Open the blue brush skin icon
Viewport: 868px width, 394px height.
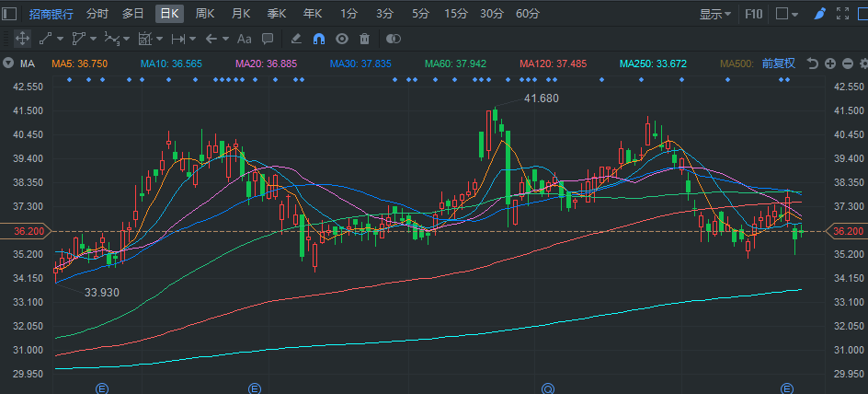pos(820,14)
